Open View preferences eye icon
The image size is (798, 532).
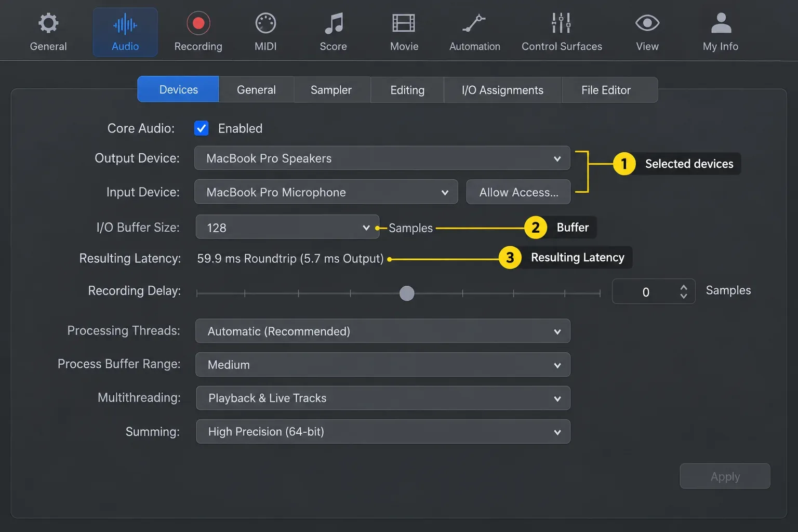(647, 23)
